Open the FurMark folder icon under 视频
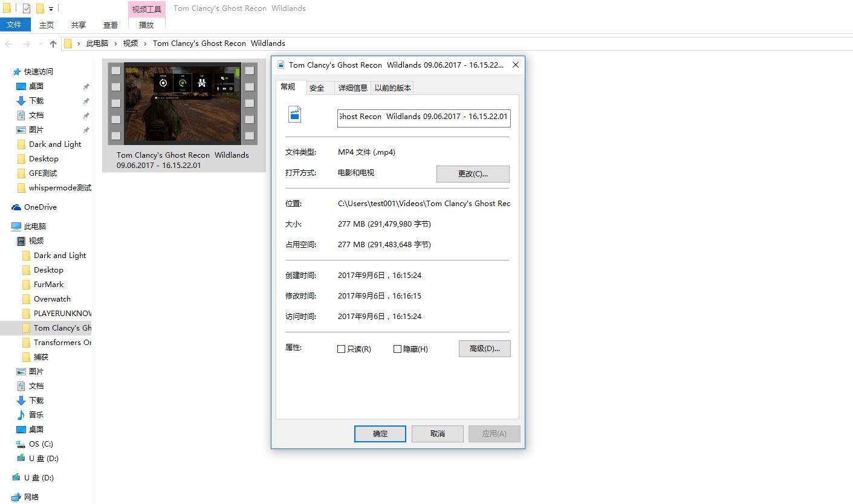The width and height of the screenshot is (853, 504). click(26, 285)
